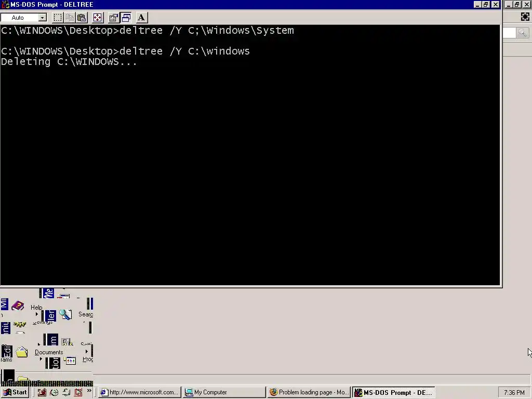Image resolution: width=532 pixels, height=399 pixels.
Task: Switch to My Computer taskbar button
Action: pos(224,392)
